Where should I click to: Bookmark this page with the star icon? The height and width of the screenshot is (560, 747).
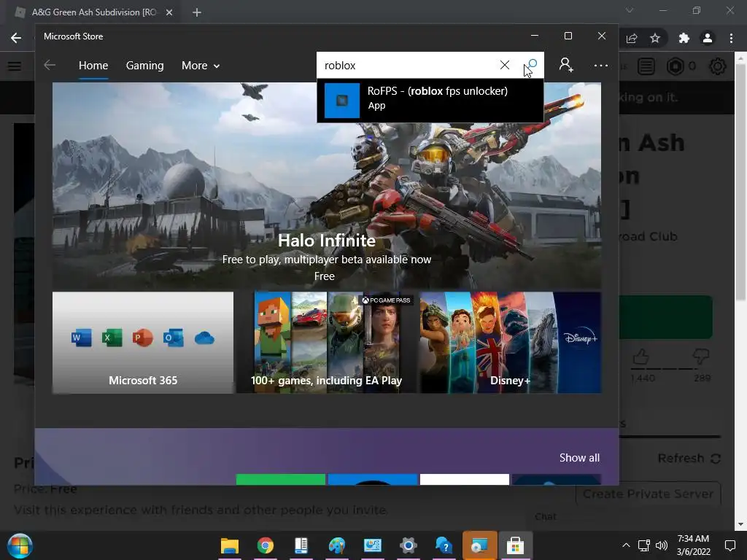click(655, 38)
